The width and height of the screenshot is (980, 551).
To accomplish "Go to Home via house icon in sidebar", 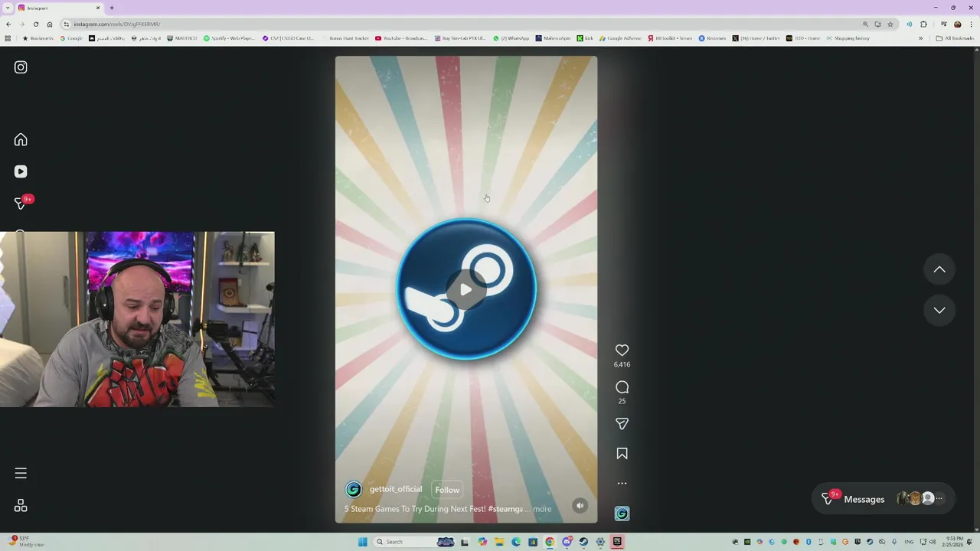I will [x=21, y=139].
